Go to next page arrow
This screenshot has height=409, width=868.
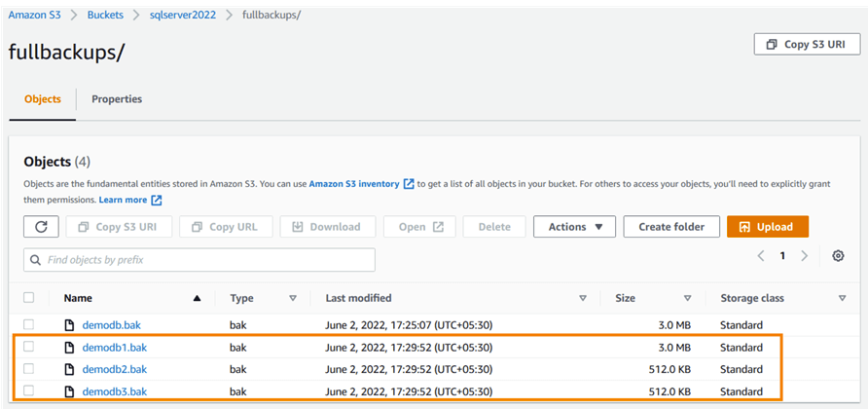click(805, 255)
